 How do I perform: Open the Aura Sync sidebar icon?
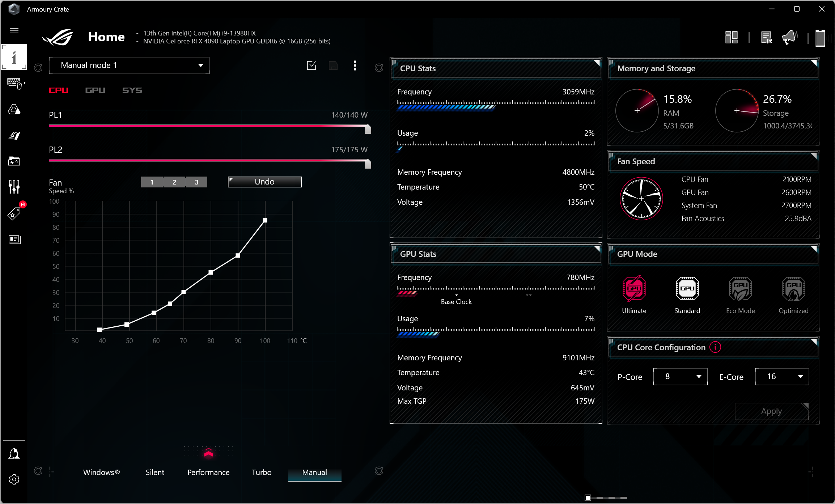(x=14, y=109)
